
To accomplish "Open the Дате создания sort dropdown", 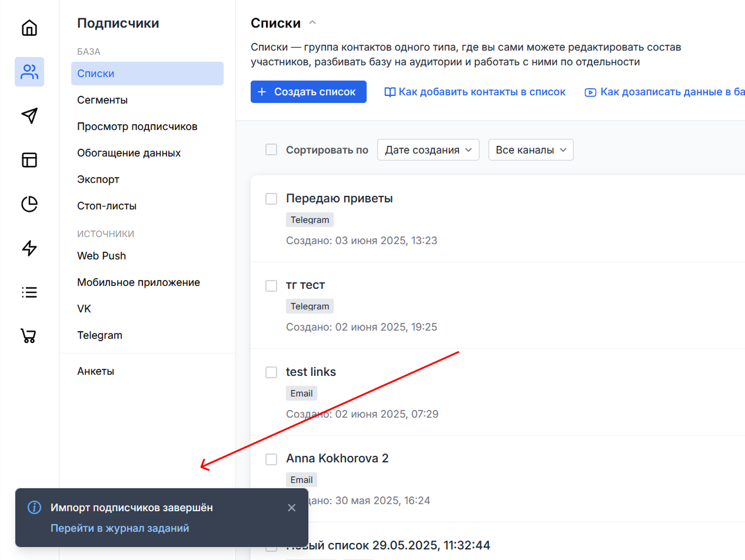I will [x=428, y=149].
